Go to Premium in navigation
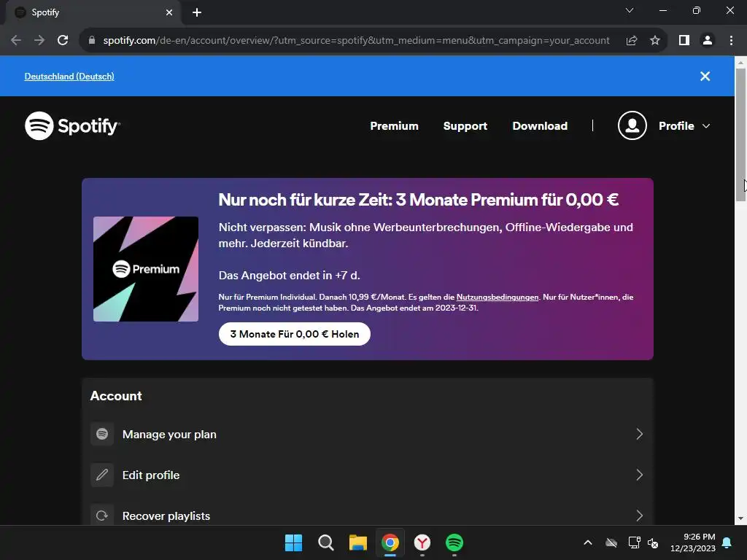Screen dimensions: 747x560 click(394, 125)
